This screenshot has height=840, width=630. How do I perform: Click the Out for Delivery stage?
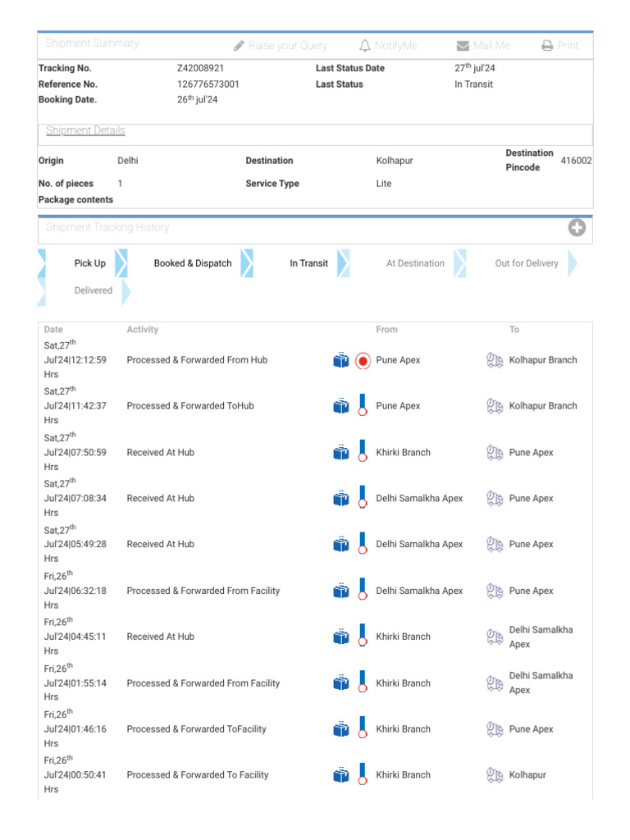point(527,263)
